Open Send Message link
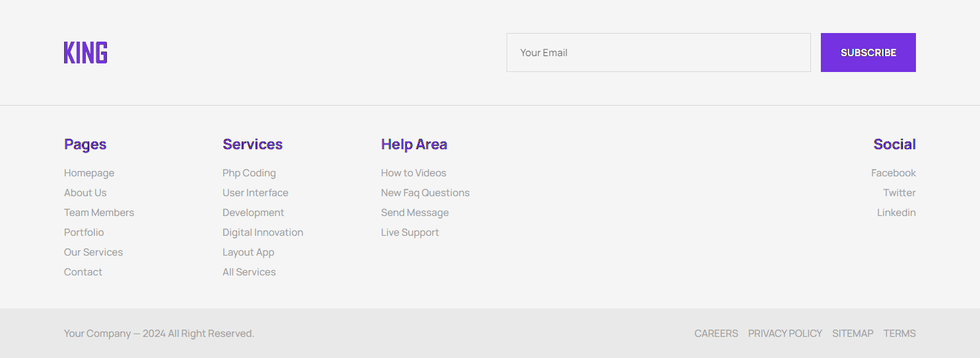 coord(415,213)
